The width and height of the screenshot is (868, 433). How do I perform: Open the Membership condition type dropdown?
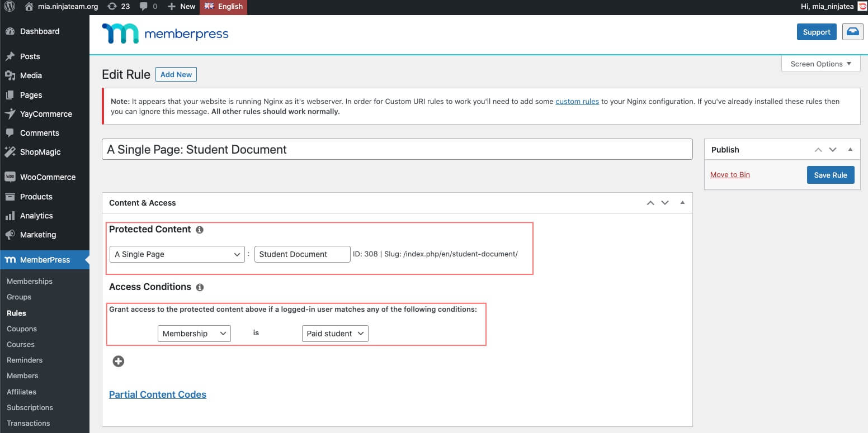pyautogui.click(x=194, y=334)
